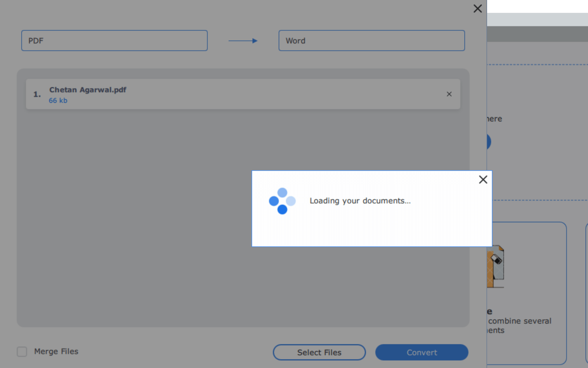This screenshot has height=368, width=588.
Task: Open the 66 kb file size link
Action: point(58,100)
